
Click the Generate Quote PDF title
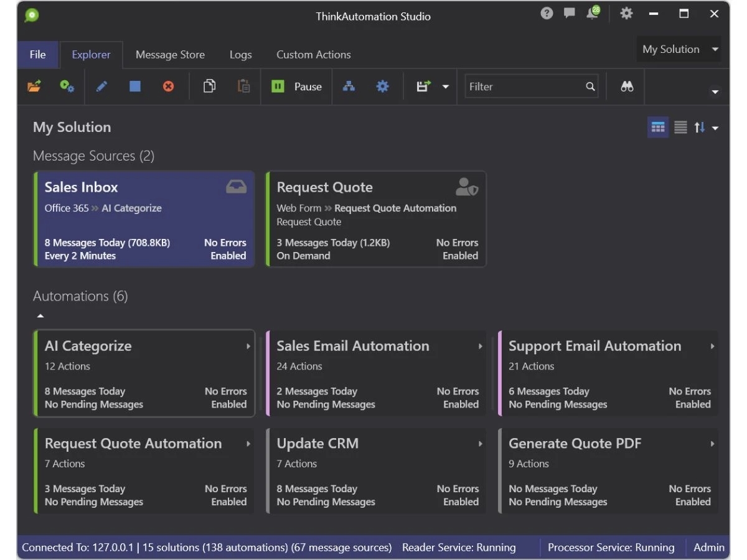[x=575, y=444]
